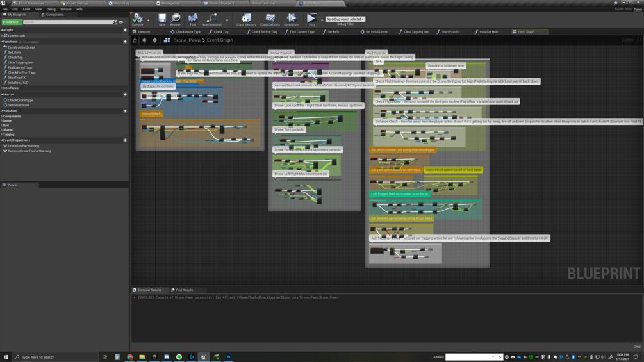Open File Explorer from the taskbar
Viewport: 644px width, 362px height.
point(142,357)
